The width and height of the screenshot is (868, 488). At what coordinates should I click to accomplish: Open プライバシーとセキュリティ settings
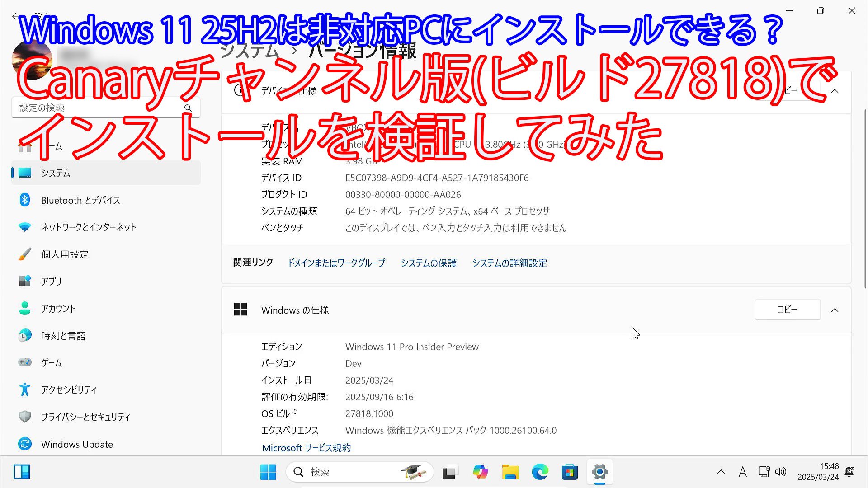coord(106,417)
